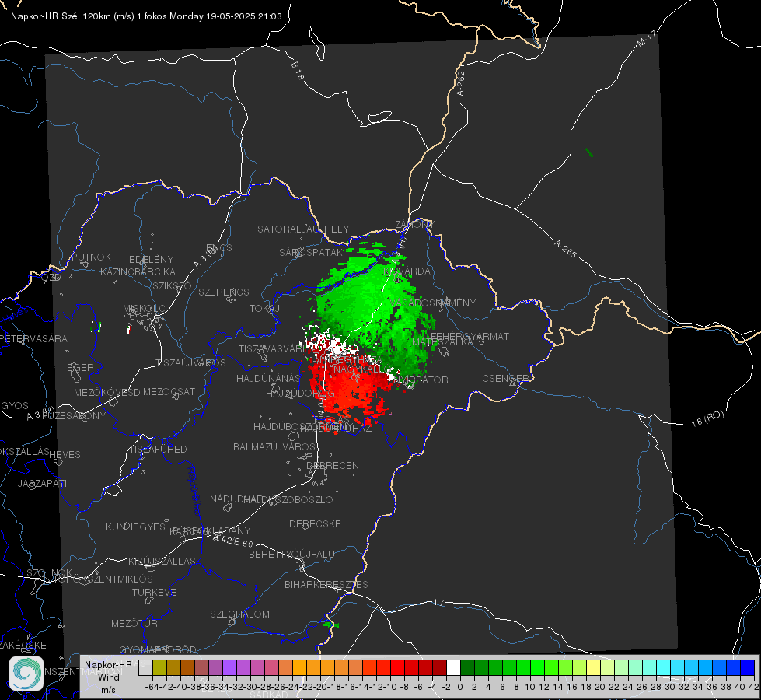Click the KAZINCBARCIKA city label
Viewport: 761px width, 700px height.
click(138, 272)
